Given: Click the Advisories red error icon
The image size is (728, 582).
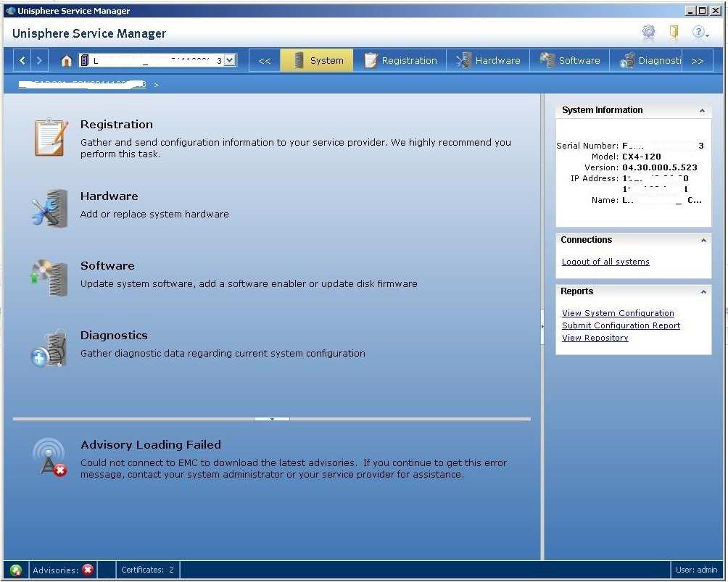Looking at the screenshot, I should (x=87, y=570).
